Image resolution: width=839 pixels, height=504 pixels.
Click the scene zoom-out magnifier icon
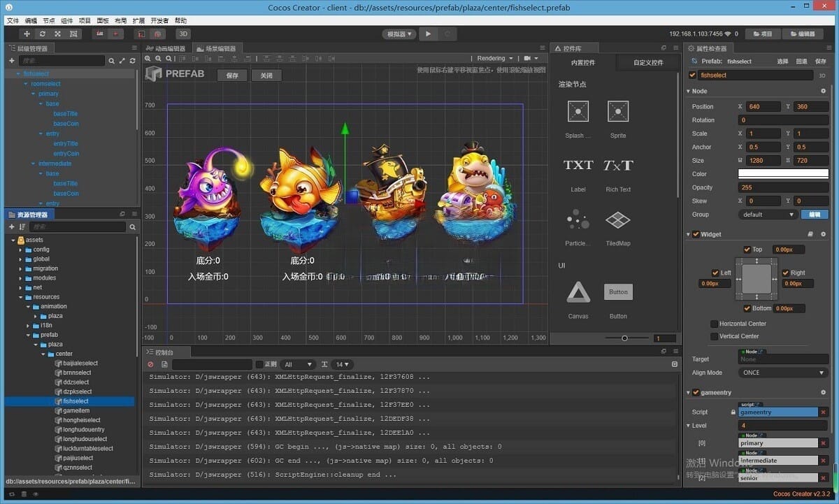(159, 59)
